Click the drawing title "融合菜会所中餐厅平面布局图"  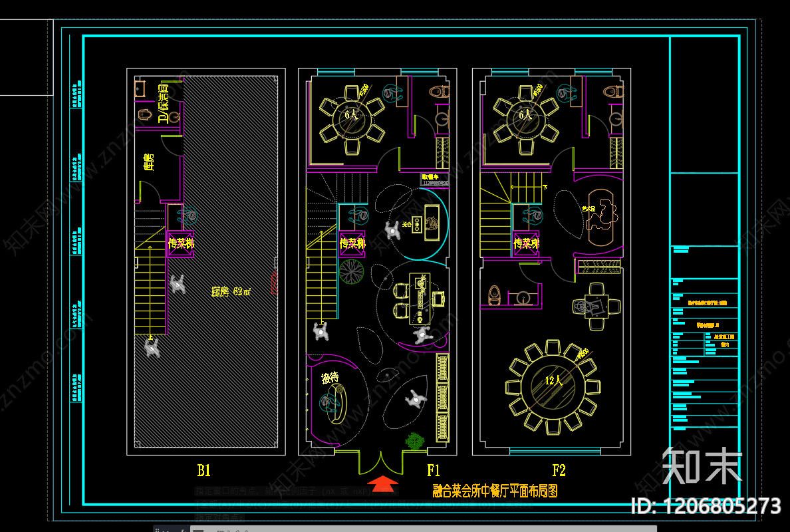tap(495, 491)
